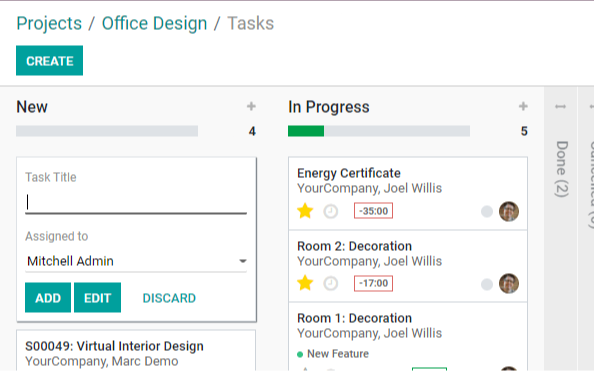This screenshot has width=594, height=371.
Task: Go to Office Design breadcrumb
Action: (x=155, y=23)
